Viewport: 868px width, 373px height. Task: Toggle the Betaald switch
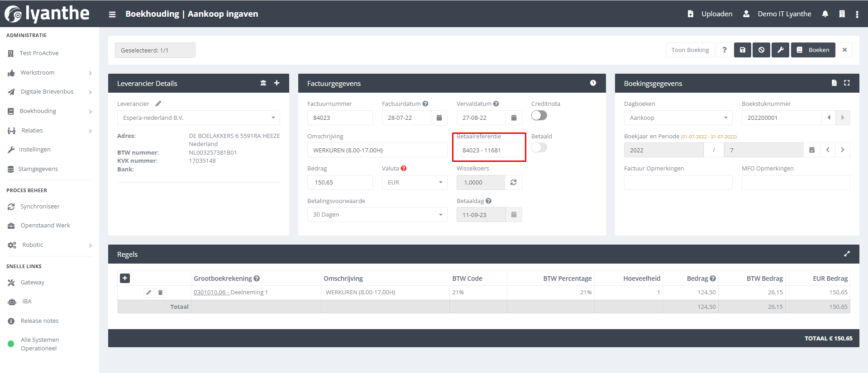tap(539, 148)
